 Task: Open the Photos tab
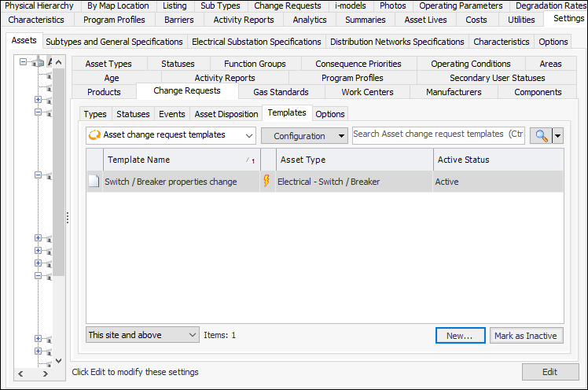tap(392, 6)
